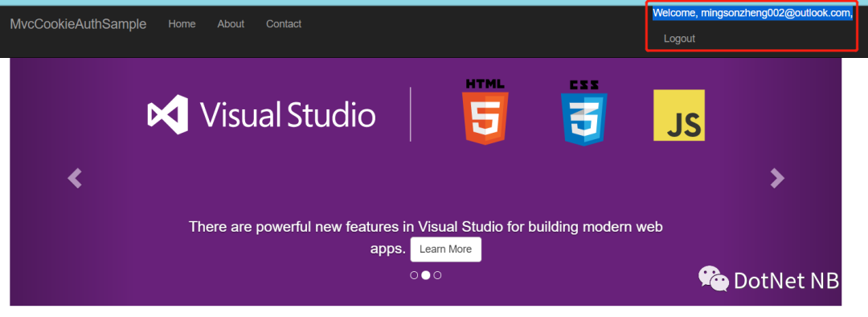Select the third carousel indicator dot

(x=437, y=275)
